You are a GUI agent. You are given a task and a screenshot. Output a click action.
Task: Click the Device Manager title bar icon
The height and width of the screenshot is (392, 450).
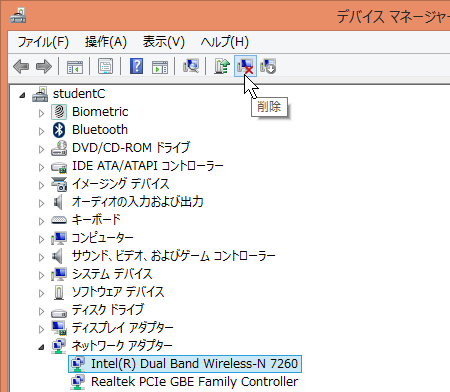[x=18, y=15]
